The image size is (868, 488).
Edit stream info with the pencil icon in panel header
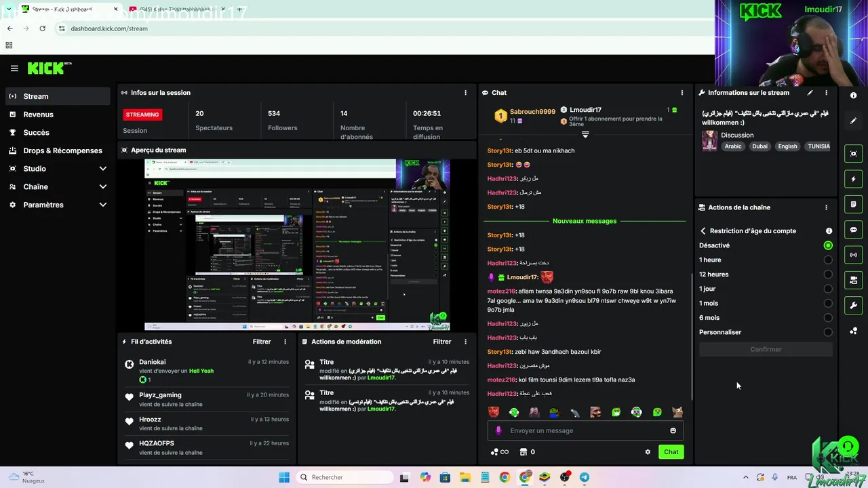pyautogui.click(x=810, y=93)
